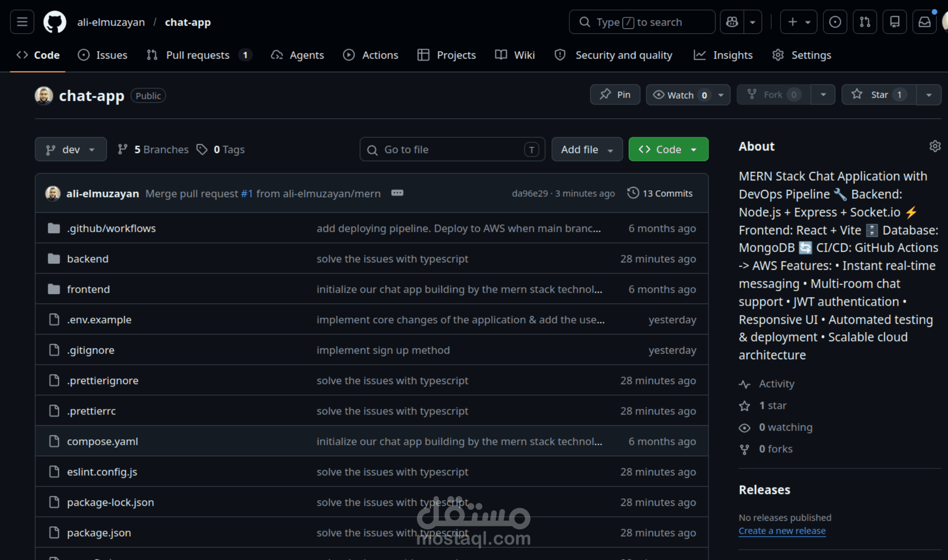
Task: Open the create new plus menu
Action: (798, 22)
